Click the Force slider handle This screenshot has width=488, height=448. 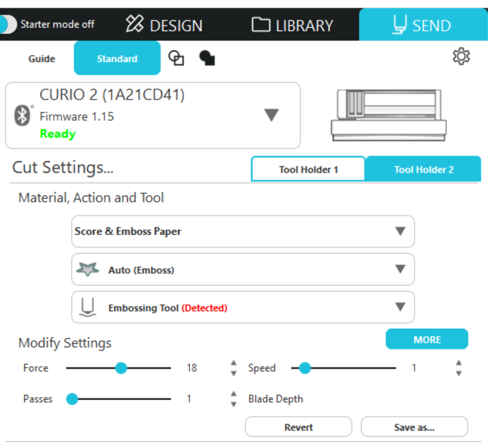click(121, 368)
